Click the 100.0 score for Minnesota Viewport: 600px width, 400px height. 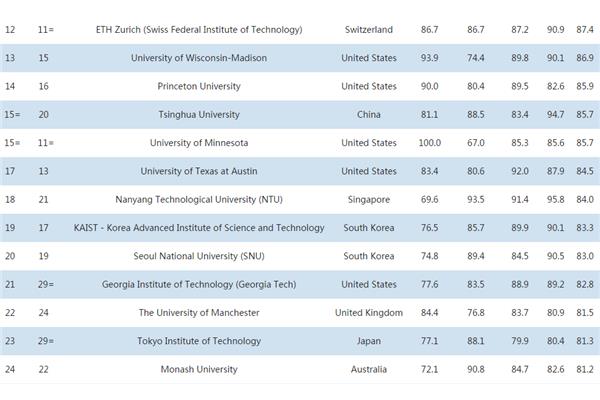tap(430, 143)
